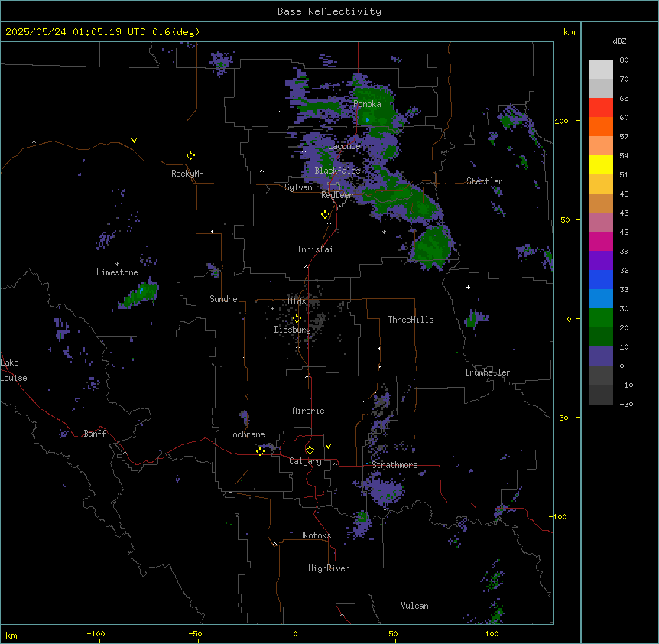Image resolution: width=659 pixels, height=644 pixels.
Task: Select the Banff label
Action: pyautogui.click(x=95, y=434)
